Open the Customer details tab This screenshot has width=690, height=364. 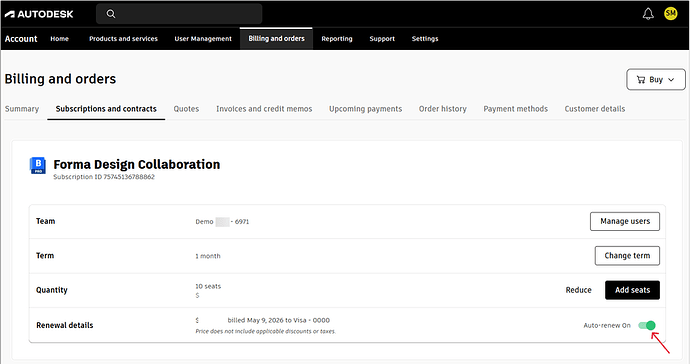pyautogui.click(x=595, y=109)
